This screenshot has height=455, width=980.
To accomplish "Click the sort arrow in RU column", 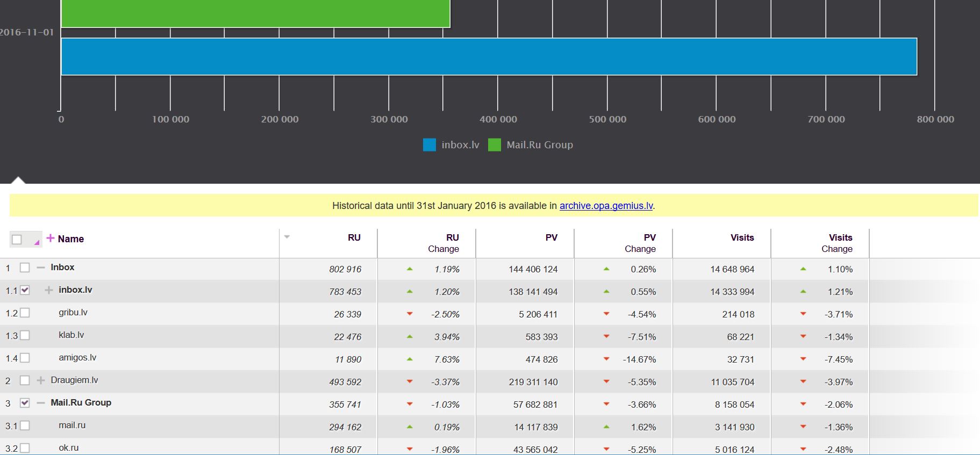I will point(287,237).
